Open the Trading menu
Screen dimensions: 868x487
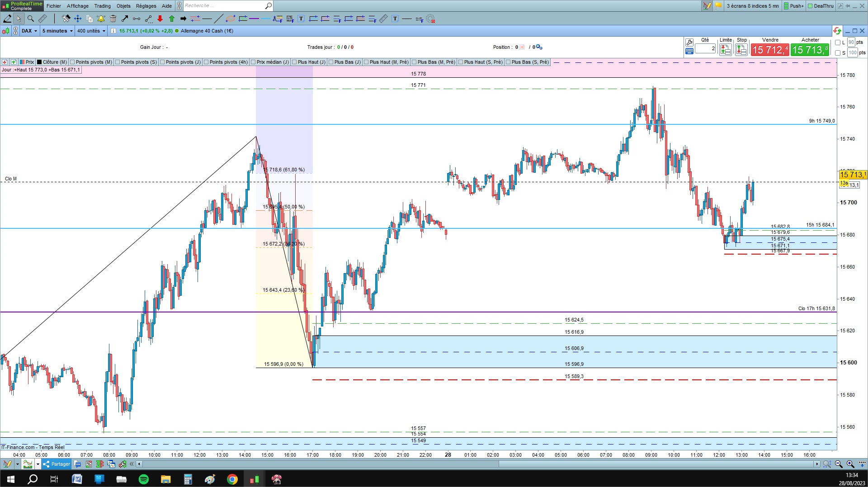pos(102,6)
